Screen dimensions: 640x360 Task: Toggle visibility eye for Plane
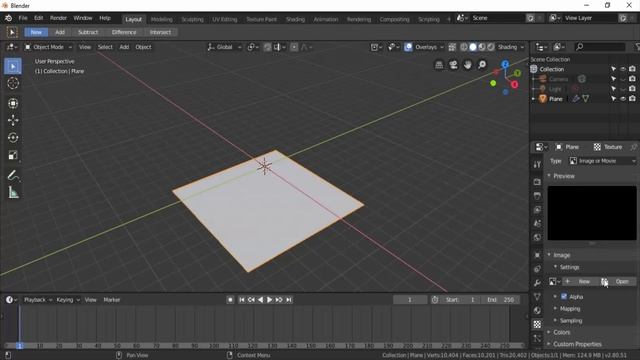pyautogui.click(x=623, y=99)
